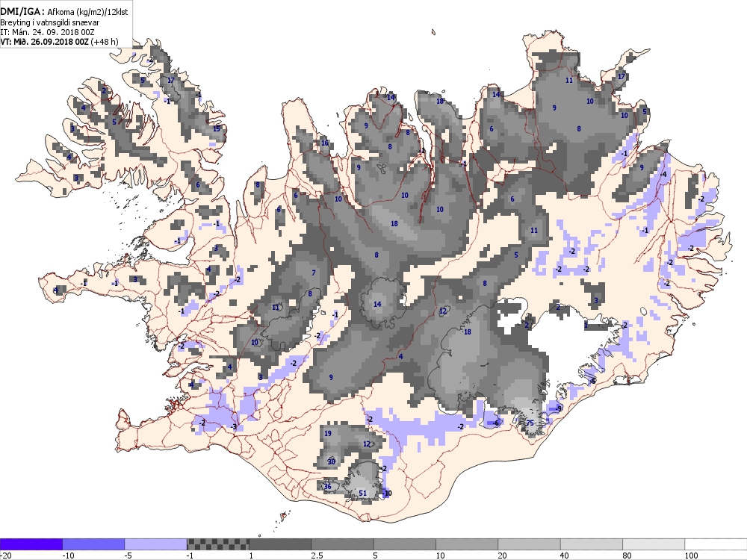Pick the light lavender legend swatch (-5 to -1)

tap(156, 544)
